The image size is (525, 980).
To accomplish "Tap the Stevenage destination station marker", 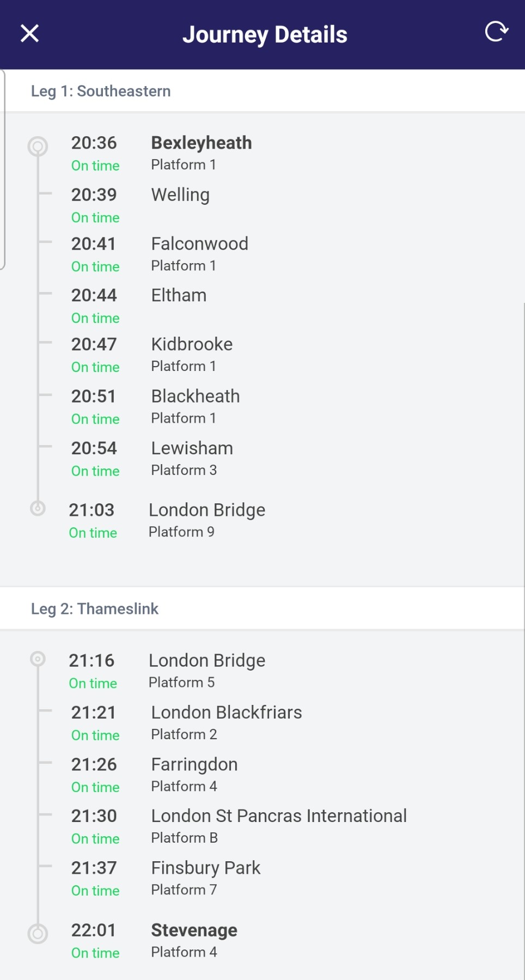I will coord(38,934).
